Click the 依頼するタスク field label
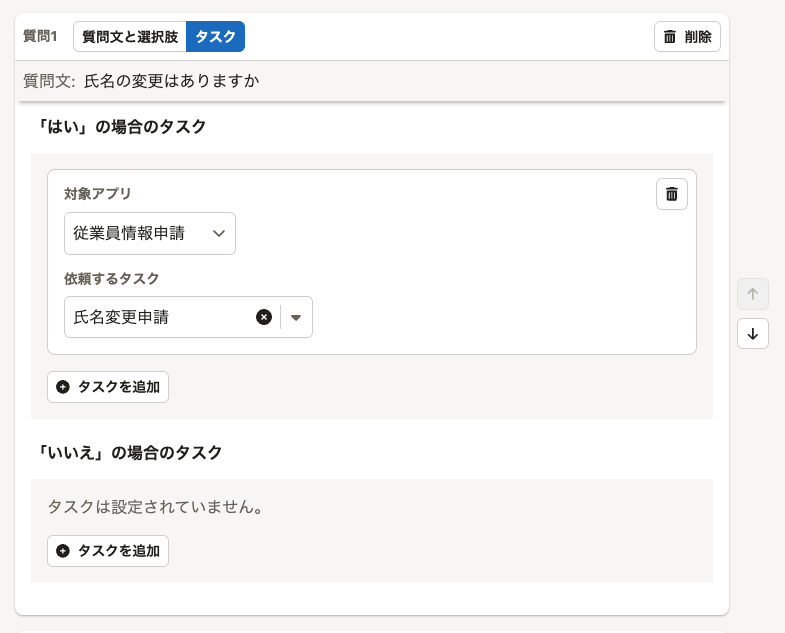Viewport: 785px width, 633px height. 112,279
